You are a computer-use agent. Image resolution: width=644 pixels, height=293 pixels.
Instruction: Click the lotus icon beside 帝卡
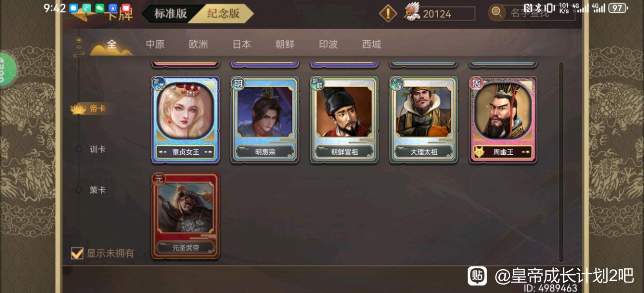click(78, 109)
